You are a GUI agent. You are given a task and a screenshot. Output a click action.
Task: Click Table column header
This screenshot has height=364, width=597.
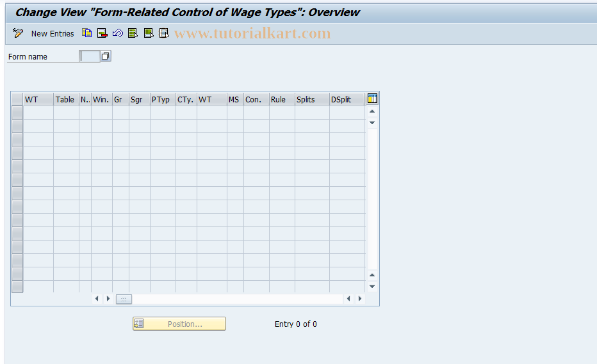[x=66, y=100]
